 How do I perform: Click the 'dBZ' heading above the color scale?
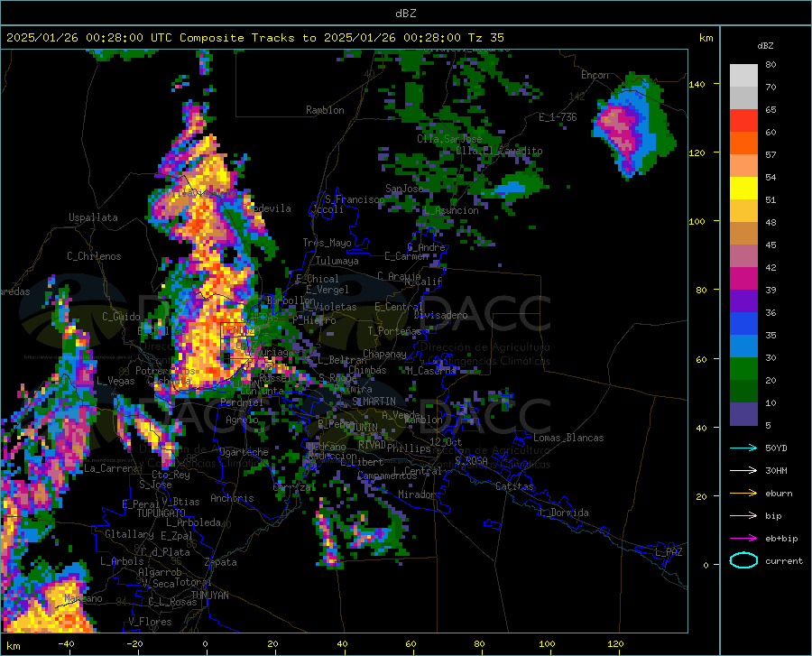pyautogui.click(x=765, y=45)
